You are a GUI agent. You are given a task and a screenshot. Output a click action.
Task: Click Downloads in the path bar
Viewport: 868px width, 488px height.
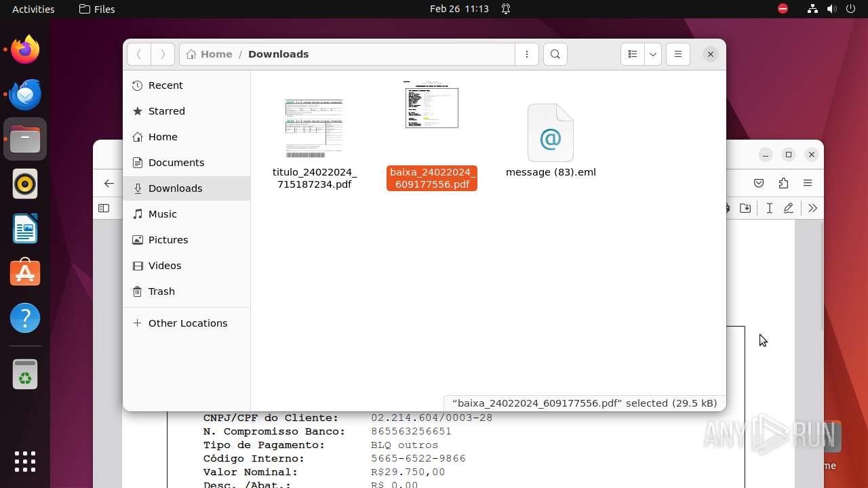tap(279, 54)
